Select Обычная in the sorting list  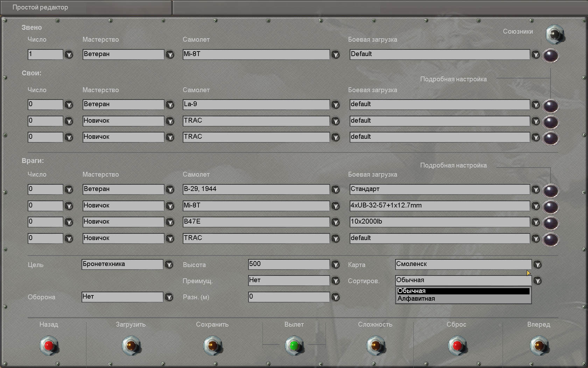(463, 291)
